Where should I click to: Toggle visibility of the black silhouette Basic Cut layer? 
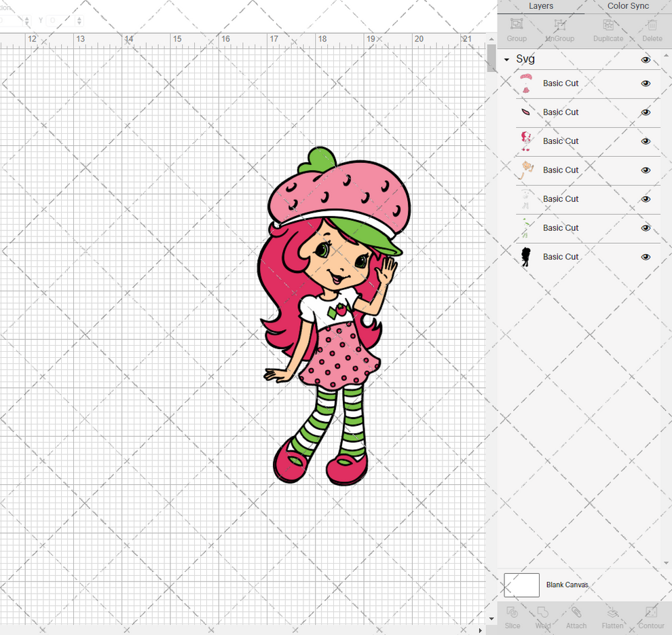pyautogui.click(x=646, y=257)
